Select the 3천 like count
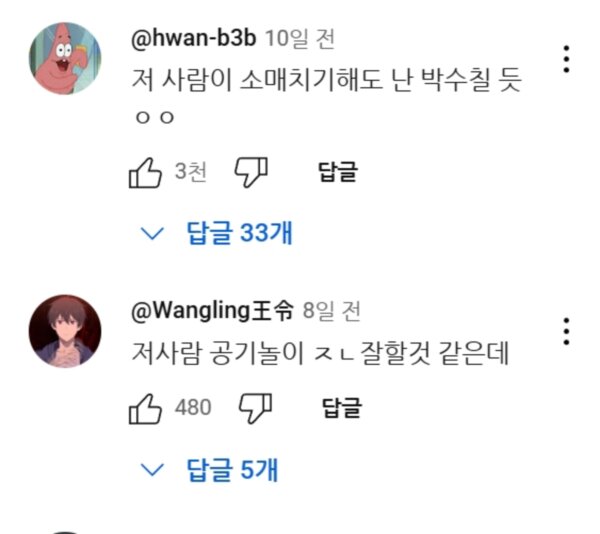The width and height of the screenshot is (600, 534). tap(191, 172)
